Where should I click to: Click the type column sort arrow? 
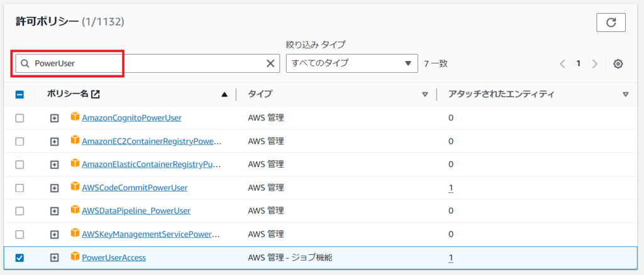click(425, 95)
